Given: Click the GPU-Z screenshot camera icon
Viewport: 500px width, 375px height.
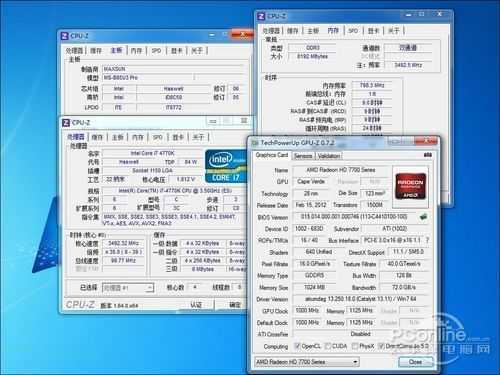Looking at the screenshot, I should 428,155.
